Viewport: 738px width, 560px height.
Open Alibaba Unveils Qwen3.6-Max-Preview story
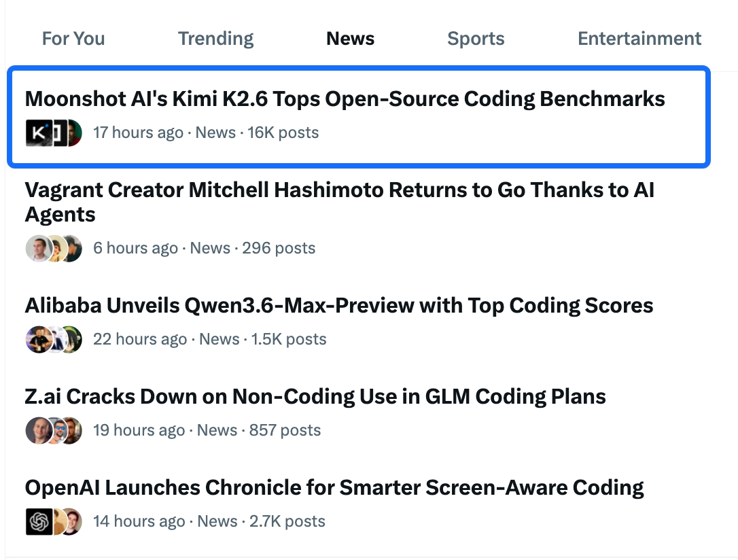tap(339, 305)
